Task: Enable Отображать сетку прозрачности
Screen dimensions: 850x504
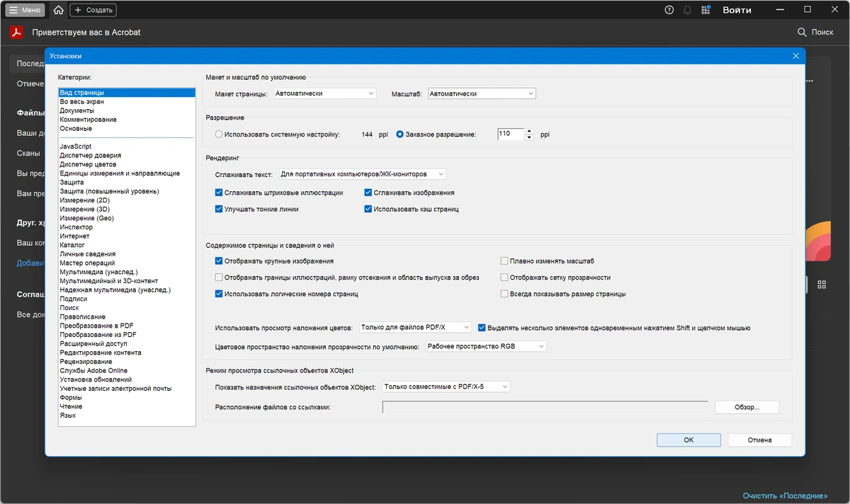Action: click(504, 277)
